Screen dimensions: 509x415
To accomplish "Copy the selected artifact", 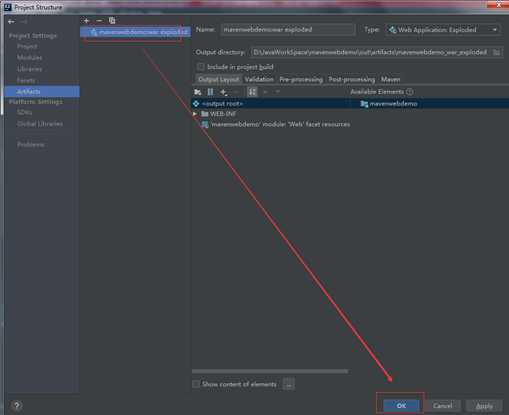I will click(112, 21).
